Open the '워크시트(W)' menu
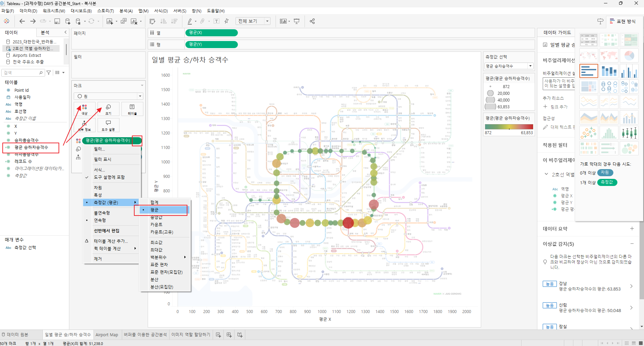The width and height of the screenshot is (644, 346). (x=54, y=11)
